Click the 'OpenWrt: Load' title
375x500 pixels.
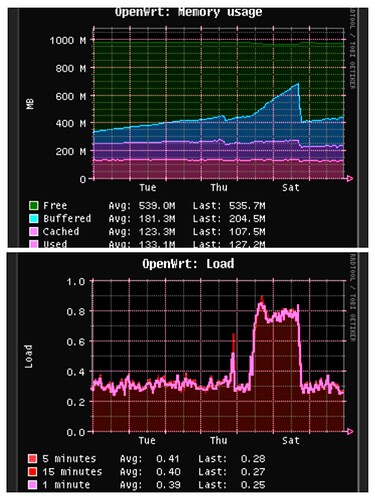(x=188, y=264)
